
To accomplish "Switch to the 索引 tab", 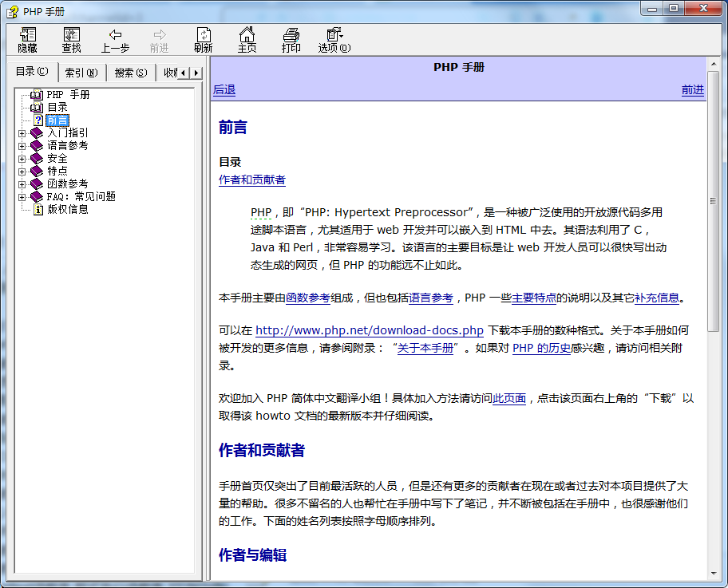I will click(81, 72).
